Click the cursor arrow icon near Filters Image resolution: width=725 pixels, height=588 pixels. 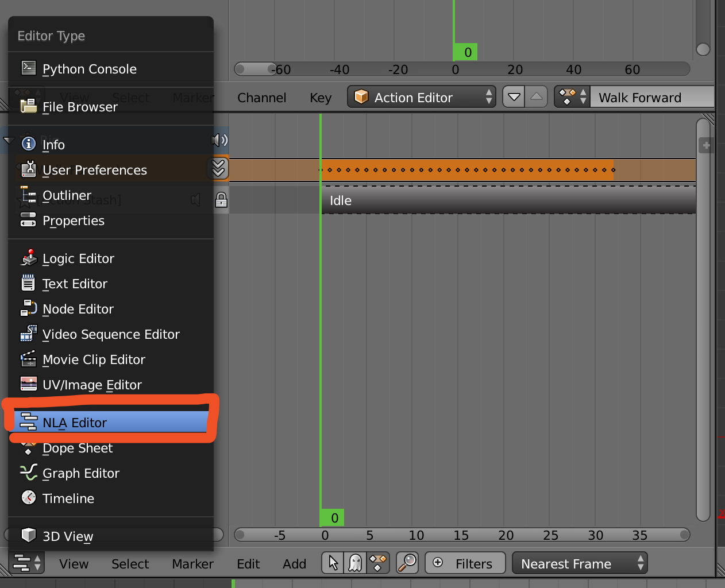tap(332, 563)
